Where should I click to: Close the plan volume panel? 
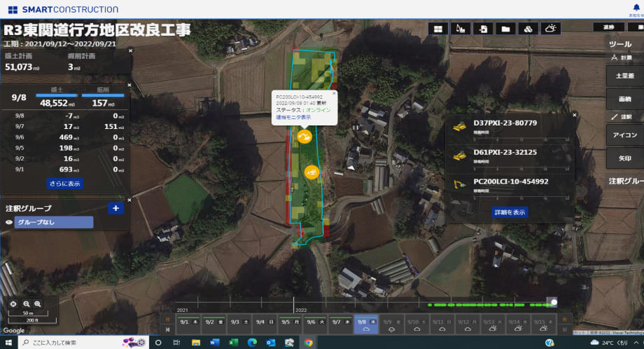point(131,50)
